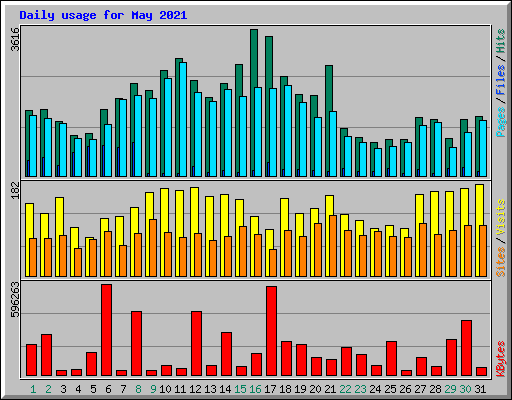
Task: Click day 7 on the x-axis
Action: coord(123,389)
